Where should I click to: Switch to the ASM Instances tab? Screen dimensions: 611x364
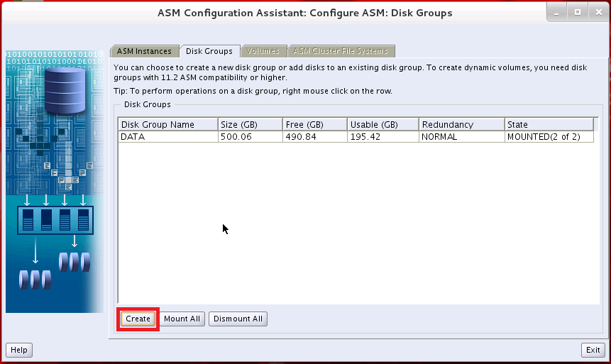[x=144, y=51]
